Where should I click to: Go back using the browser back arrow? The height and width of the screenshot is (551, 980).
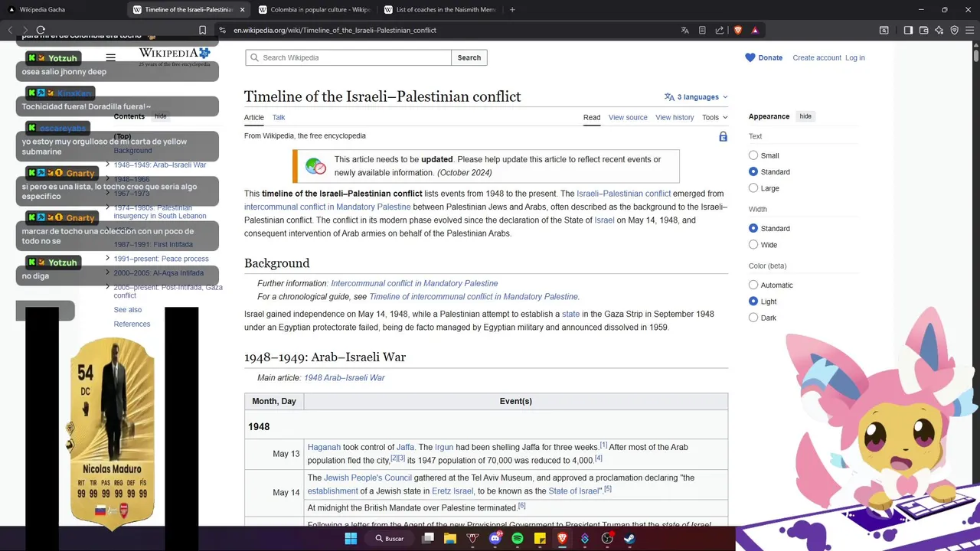pyautogui.click(x=10, y=30)
